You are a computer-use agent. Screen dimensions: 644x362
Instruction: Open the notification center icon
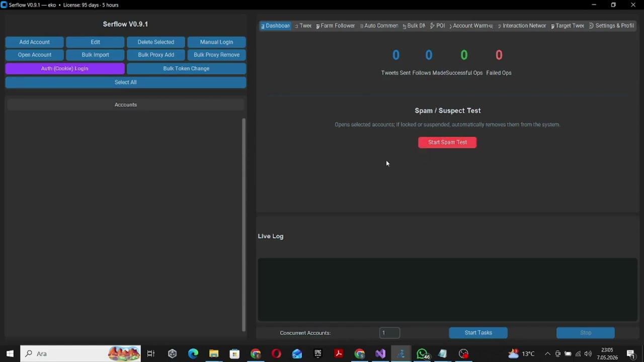[631, 353]
